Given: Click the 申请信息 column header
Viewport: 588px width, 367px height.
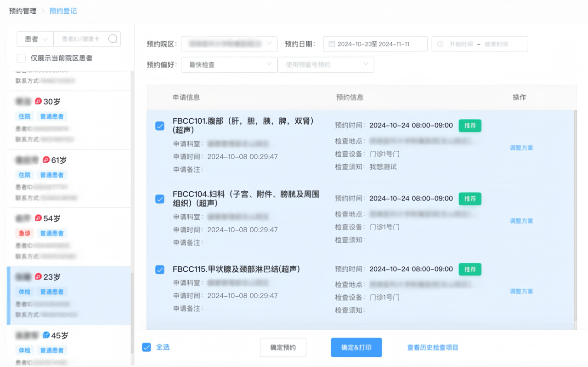Looking at the screenshot, I should coord(186,97).
